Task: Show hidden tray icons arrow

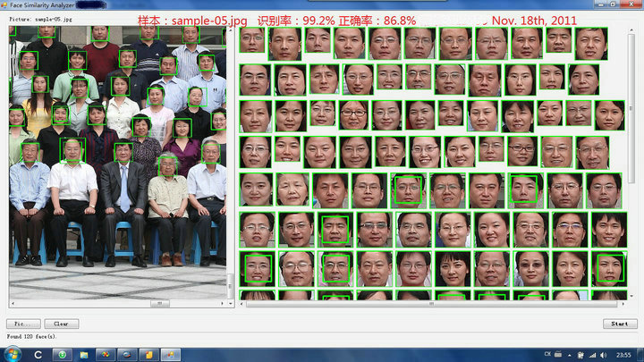Action: 569,355
